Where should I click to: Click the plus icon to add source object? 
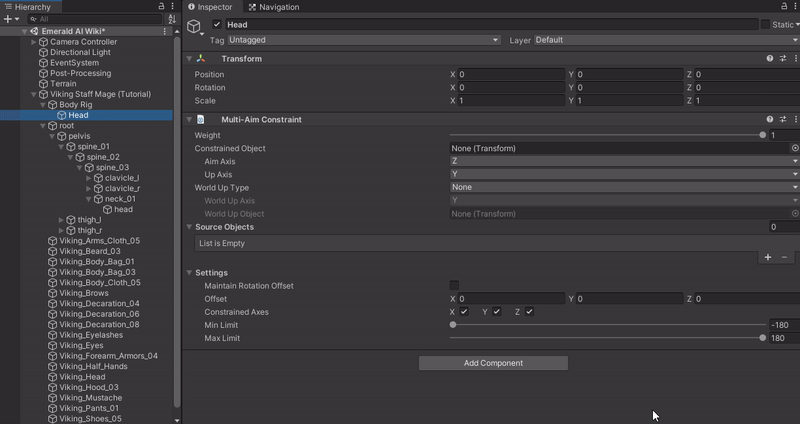pos(768,257)
